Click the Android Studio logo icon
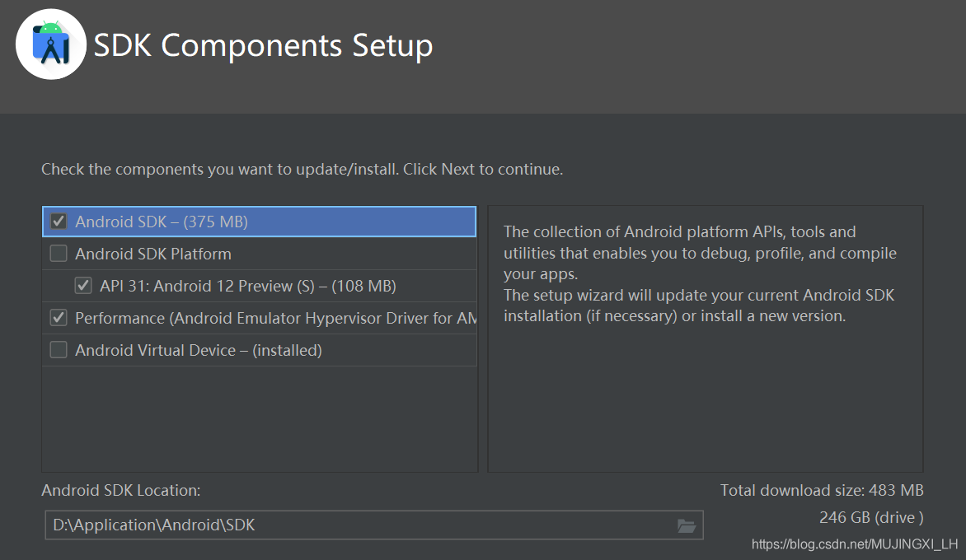This screenshot has width=966, height=560. click(50, 44)
